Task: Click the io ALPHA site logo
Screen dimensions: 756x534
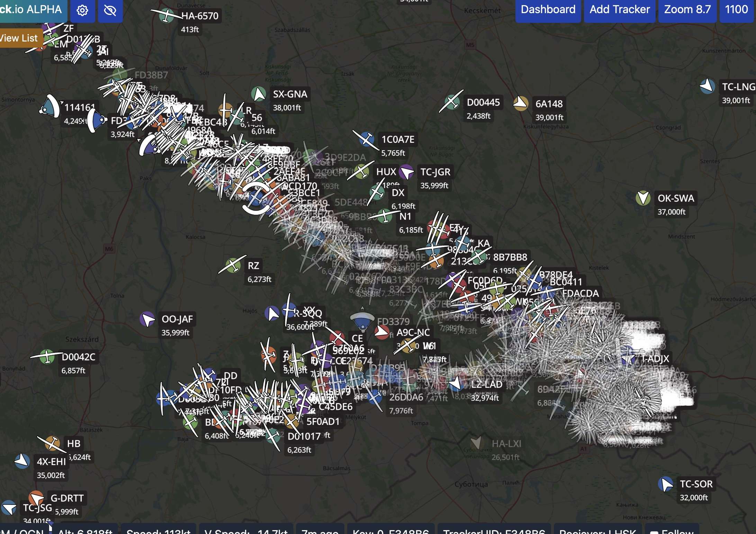Action: coord(32,10)
